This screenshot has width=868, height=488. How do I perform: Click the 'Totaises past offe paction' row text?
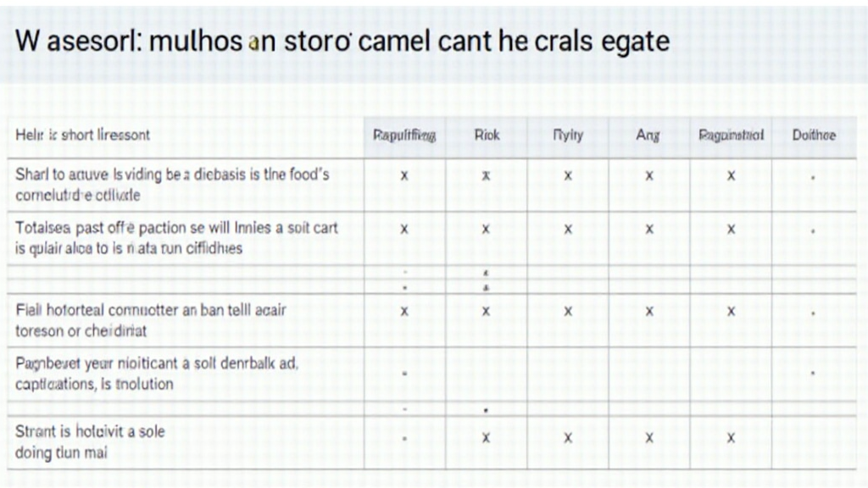click(x=176, y=238)
